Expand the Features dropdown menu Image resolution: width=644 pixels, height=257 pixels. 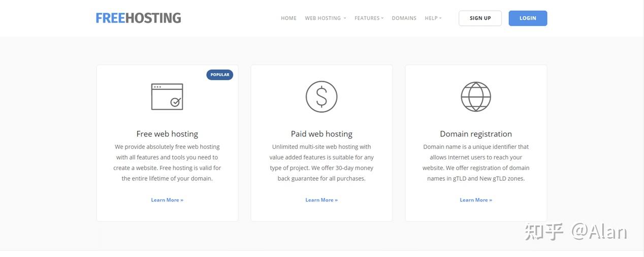[x=369, y=18]
